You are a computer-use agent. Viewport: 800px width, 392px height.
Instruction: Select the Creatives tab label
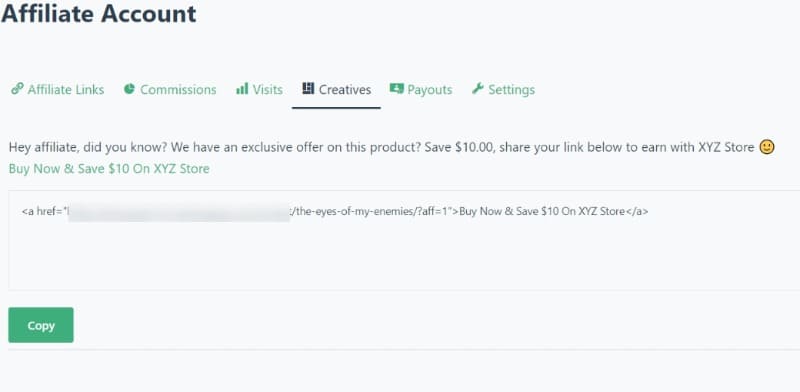coord(345,90)
